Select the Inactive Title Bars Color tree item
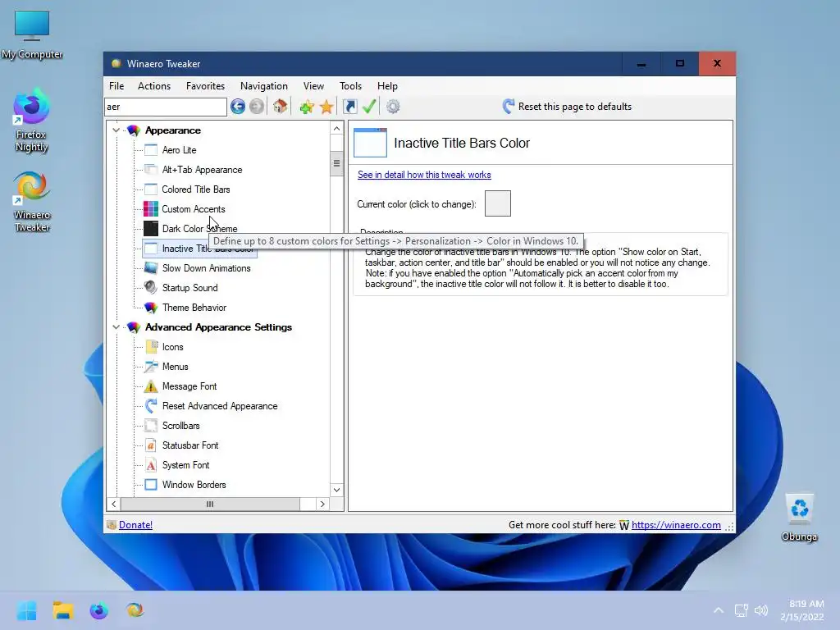This screenshot has height=630, width=840. point(199,249)
